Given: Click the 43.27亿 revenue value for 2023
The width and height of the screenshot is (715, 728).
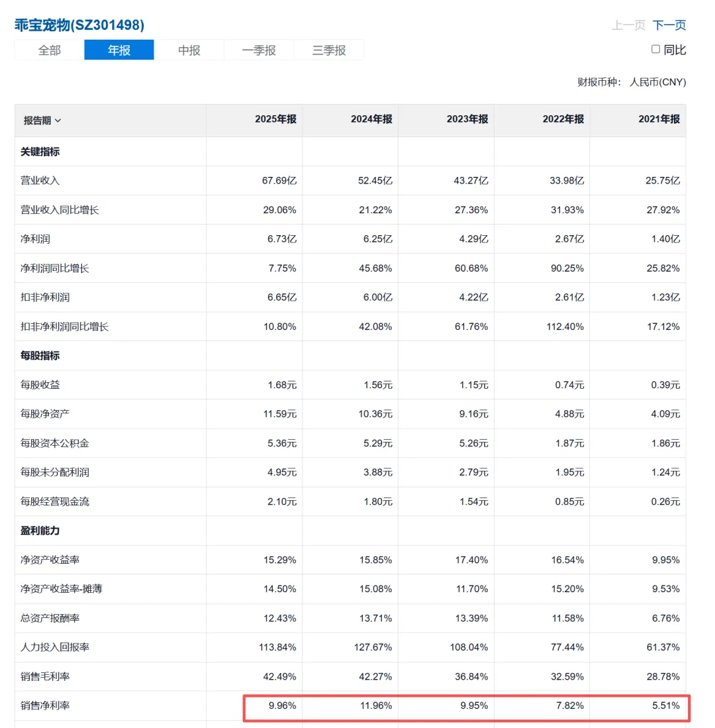Looking at the screenshot, I should click(471, 181).
